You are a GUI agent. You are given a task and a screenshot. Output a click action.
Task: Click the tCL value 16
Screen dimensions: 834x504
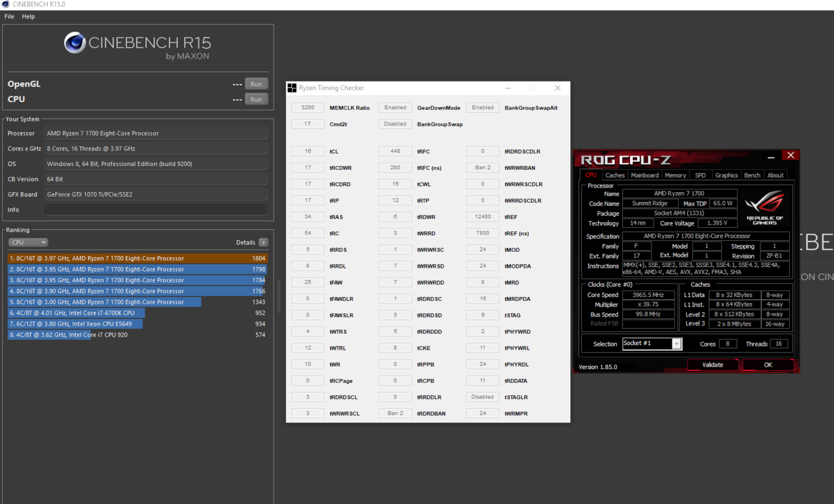point(308,151)
